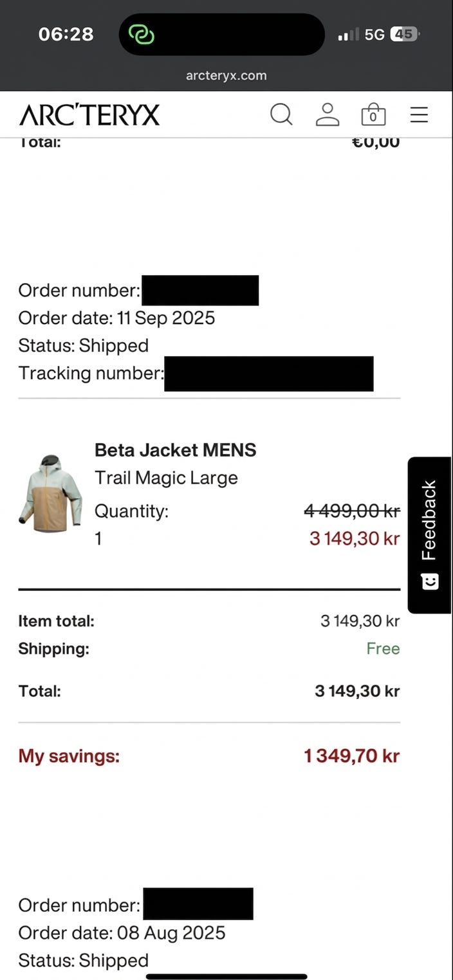Tap the battery indicator in status bar
The image size is (453, 980).
pyautogui.click(x=404, y=34)
